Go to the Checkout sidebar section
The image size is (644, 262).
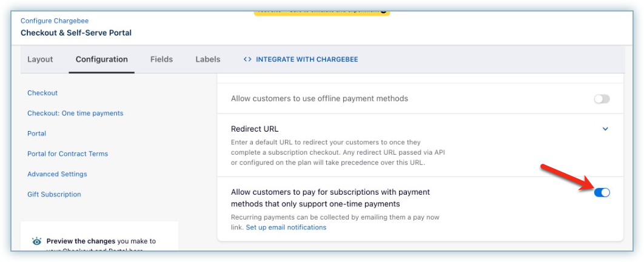coord(42,93)
